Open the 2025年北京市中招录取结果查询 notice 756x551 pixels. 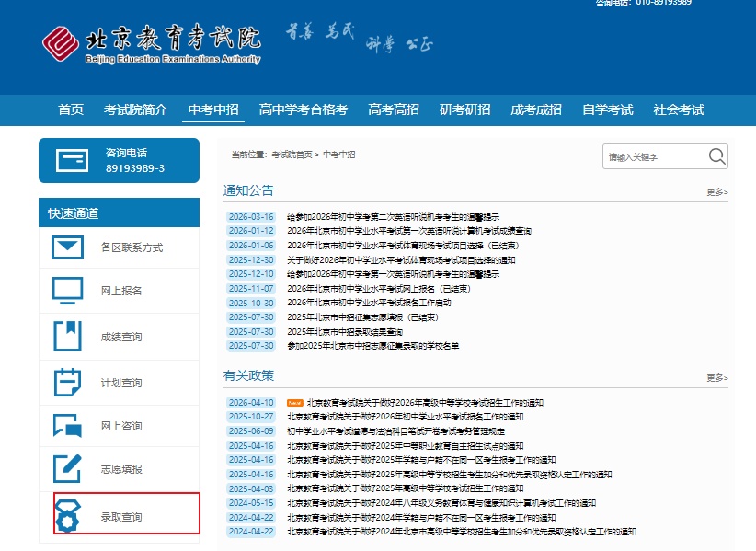345,332
